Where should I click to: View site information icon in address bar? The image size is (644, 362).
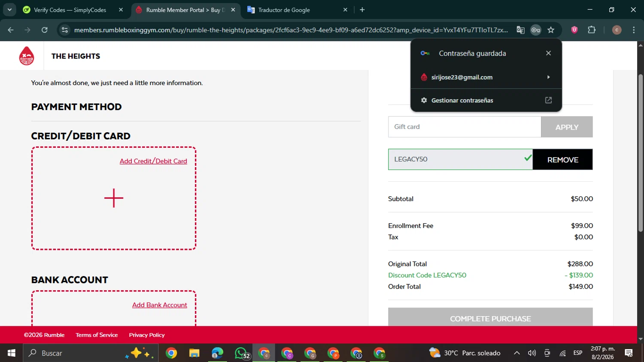tap(65, 30)
